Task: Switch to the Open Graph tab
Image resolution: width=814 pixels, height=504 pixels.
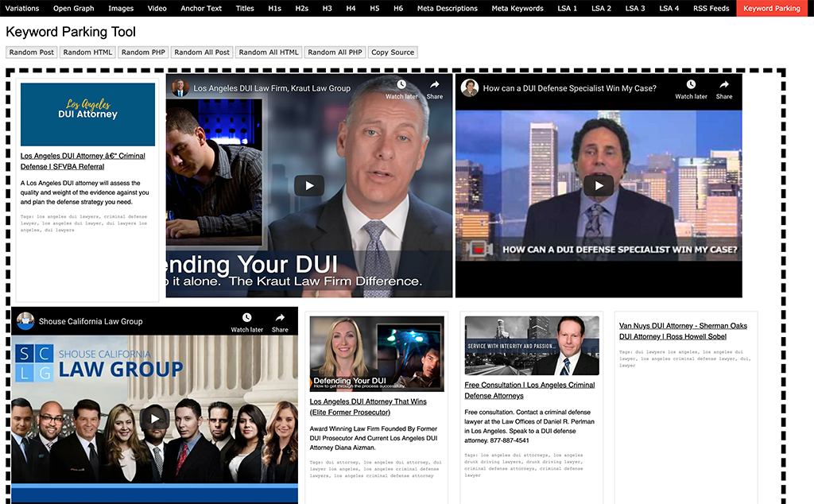Action: [74, 8]
